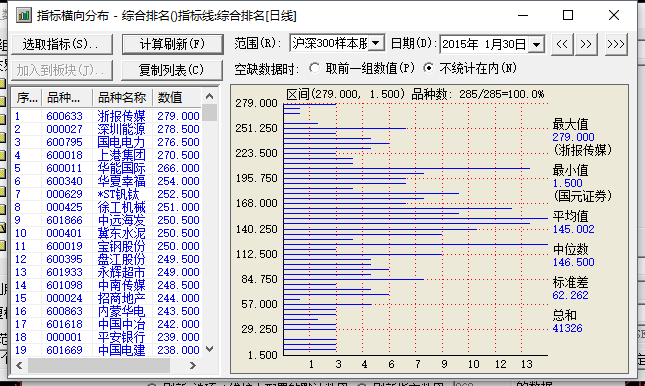
Task: Click the 复制列表(C) button
Action: click(x=172, y=70)
